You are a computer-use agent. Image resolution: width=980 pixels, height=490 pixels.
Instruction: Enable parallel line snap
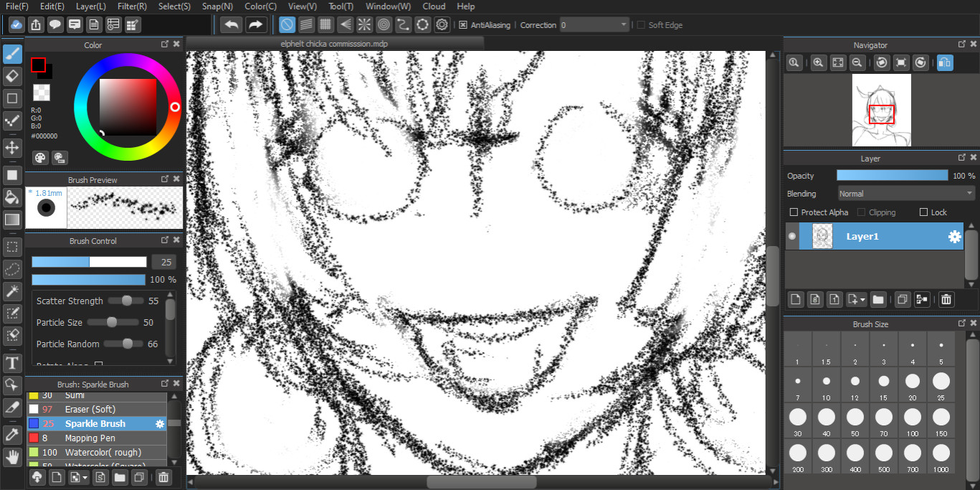pyautogui.click(x=306, y=24)
